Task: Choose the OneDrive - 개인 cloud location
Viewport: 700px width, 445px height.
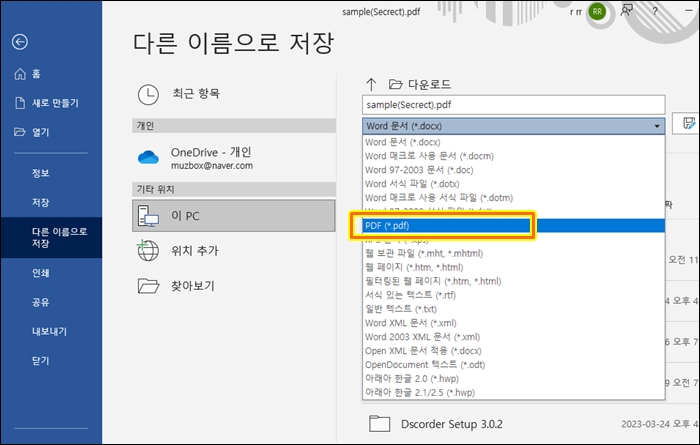Action: (x=195, y=158)
